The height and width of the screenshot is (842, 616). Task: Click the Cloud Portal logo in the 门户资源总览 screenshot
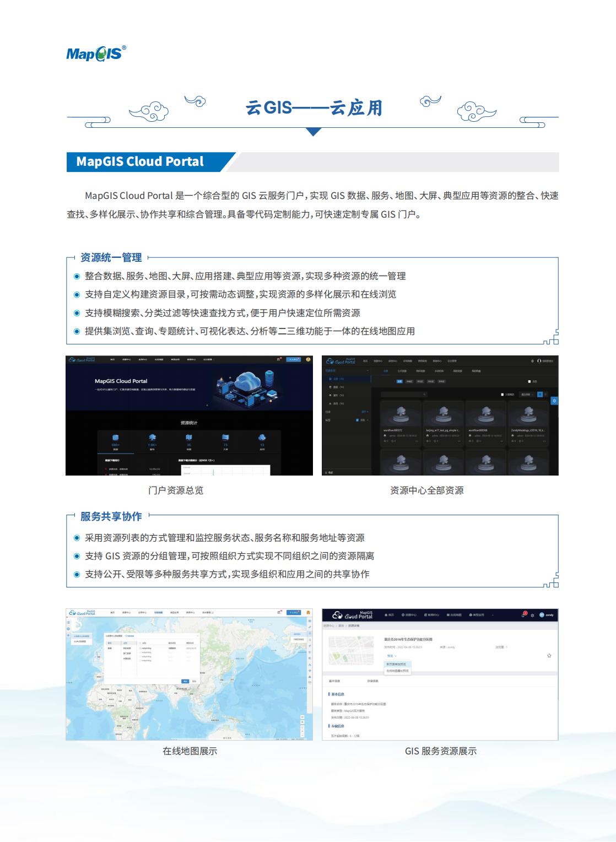coord(82,359)
